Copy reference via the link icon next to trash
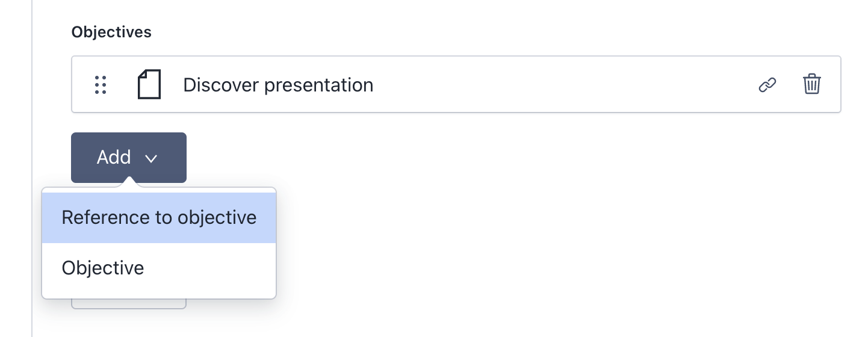This screenshot has height=337, width=868. point(767,85)
